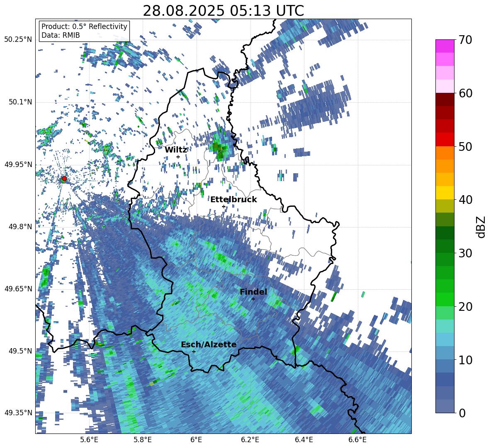Click the bright red 50 dBZ swatch
This screenshot has width=491, height=448.
(x=445, y=140)
